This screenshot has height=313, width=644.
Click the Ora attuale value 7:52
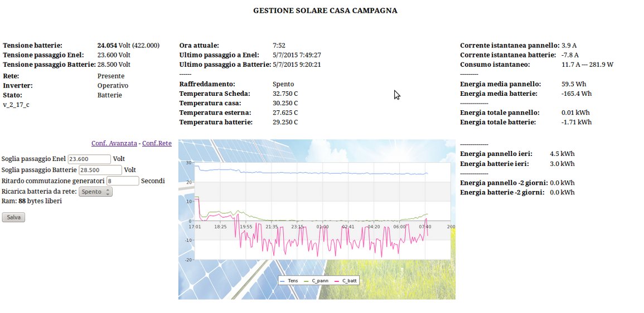coord(279,46)
